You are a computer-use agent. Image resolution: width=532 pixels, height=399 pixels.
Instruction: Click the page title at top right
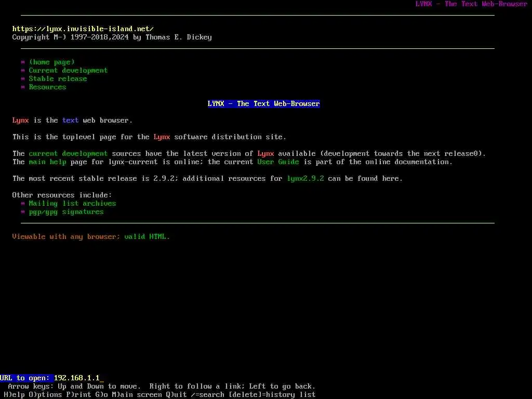[471, 4]
